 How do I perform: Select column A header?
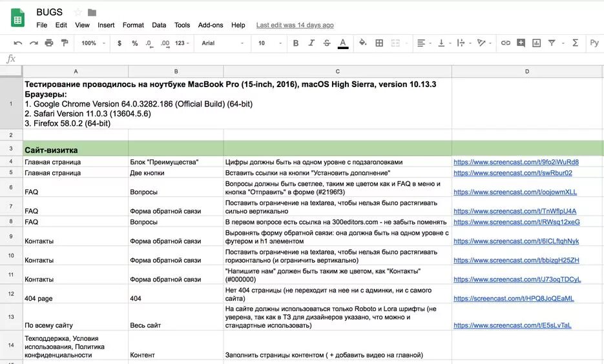76,71
